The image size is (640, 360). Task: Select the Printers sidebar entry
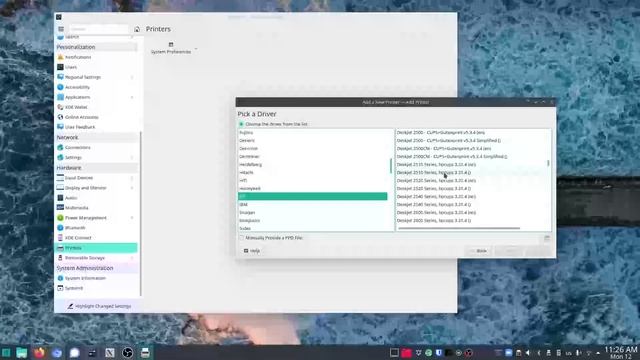[x=96, y=248]
